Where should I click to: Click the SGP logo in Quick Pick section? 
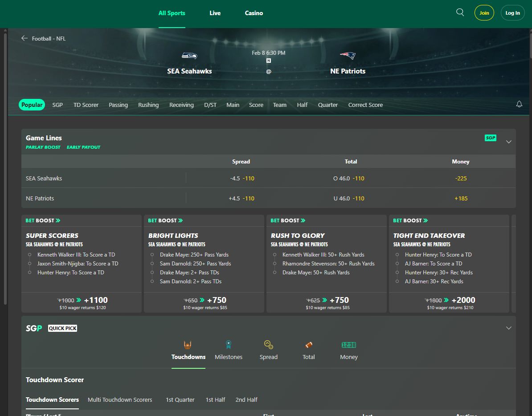pos(34,328)
